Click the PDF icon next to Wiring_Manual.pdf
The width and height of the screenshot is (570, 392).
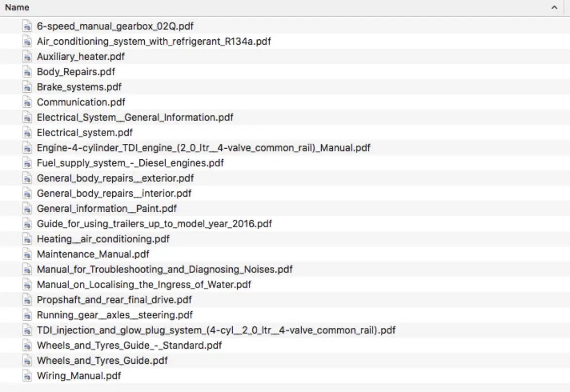[27, 375]
